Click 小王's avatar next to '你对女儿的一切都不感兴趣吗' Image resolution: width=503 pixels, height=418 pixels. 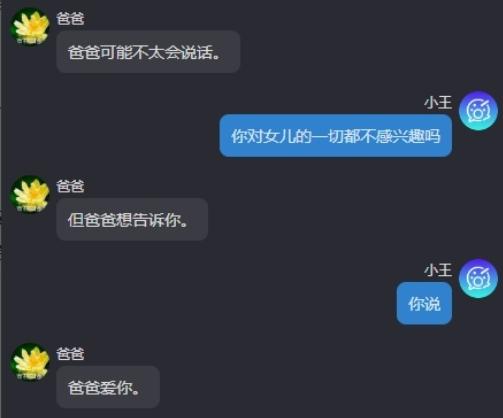[478, 111]
